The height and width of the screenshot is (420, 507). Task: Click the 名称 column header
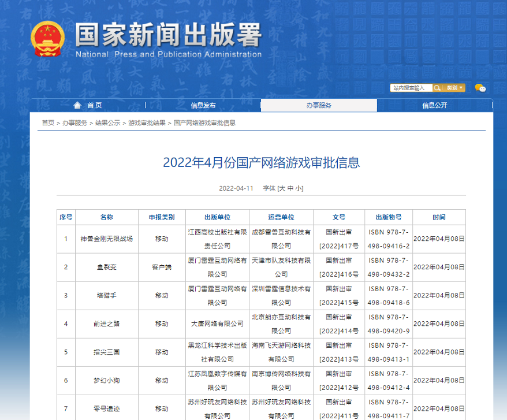(106, 217)
